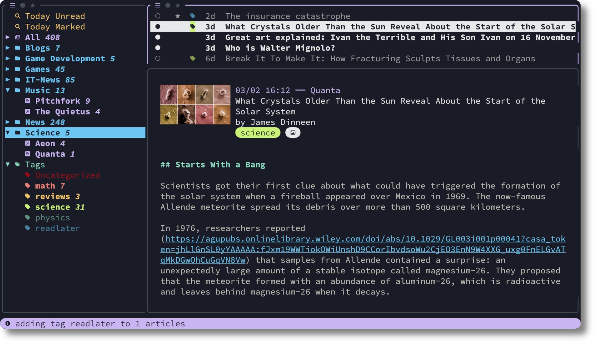Collapse the Music folder
The width and height of the screenshot is (612, 364).
8,90
